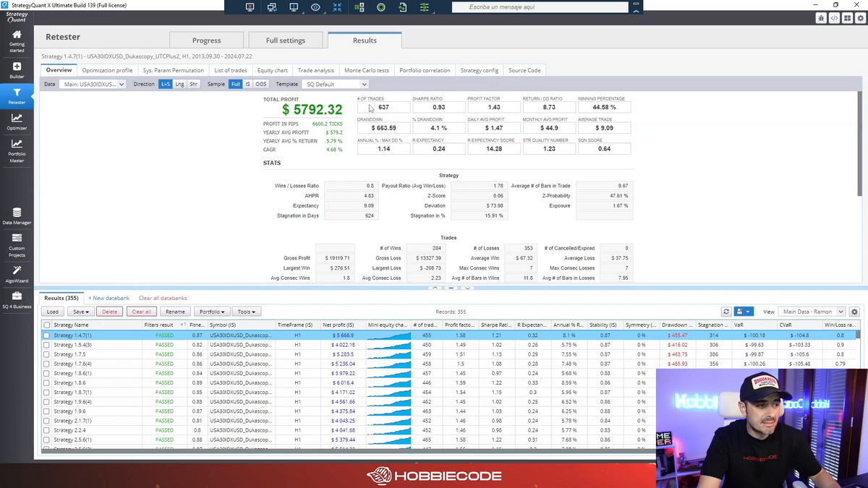
Task: Click the New databank link
Action: [x=109, y=298]
